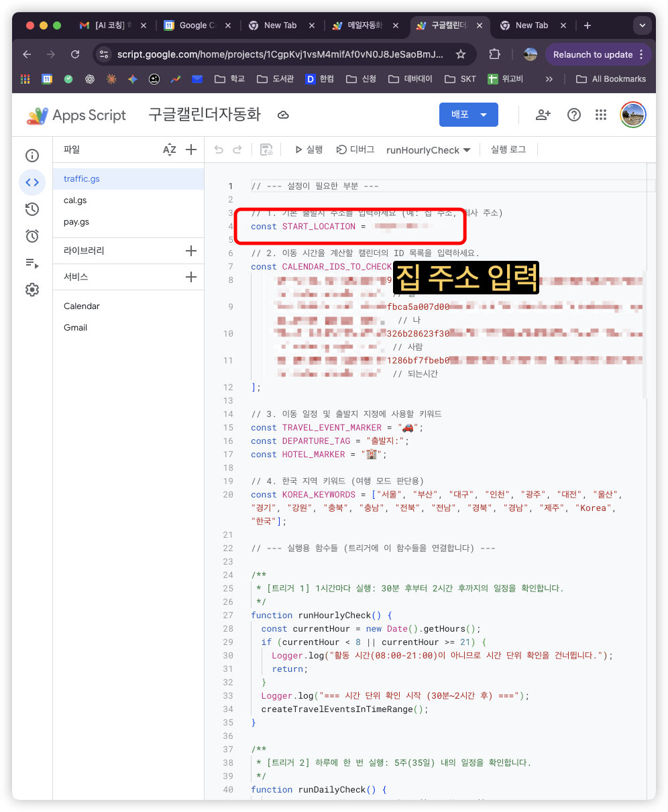Click Relaunch to update button
This screenshot has height=812, width=668.
[x=598, y=55]
